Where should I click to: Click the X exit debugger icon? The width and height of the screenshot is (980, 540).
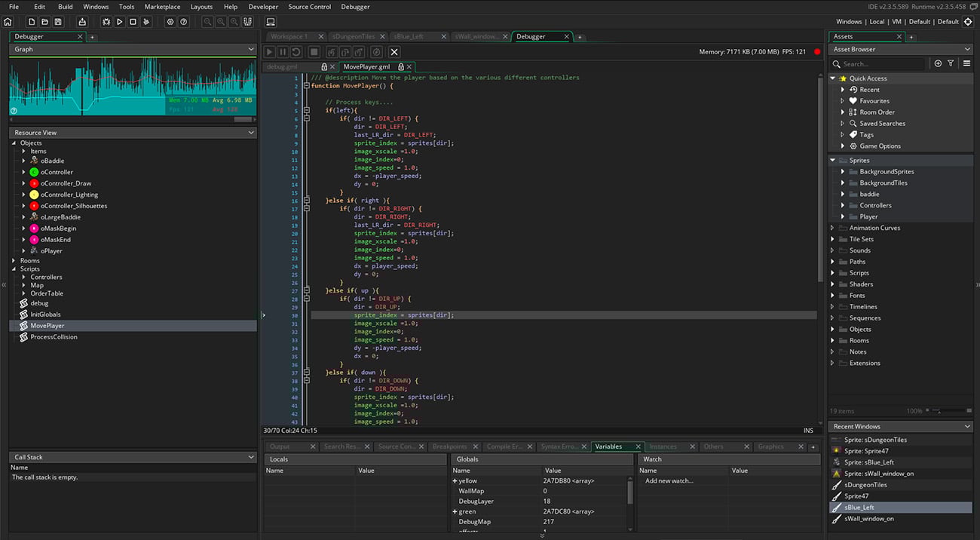click(394, 52)
